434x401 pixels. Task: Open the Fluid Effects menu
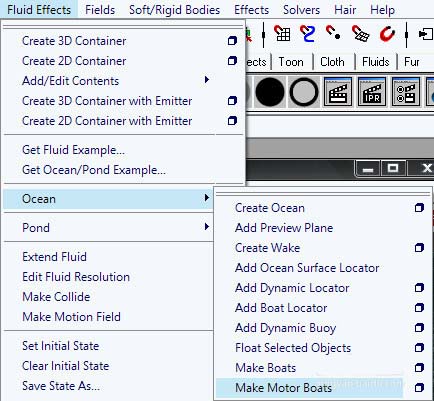click(x=39, y=10)
